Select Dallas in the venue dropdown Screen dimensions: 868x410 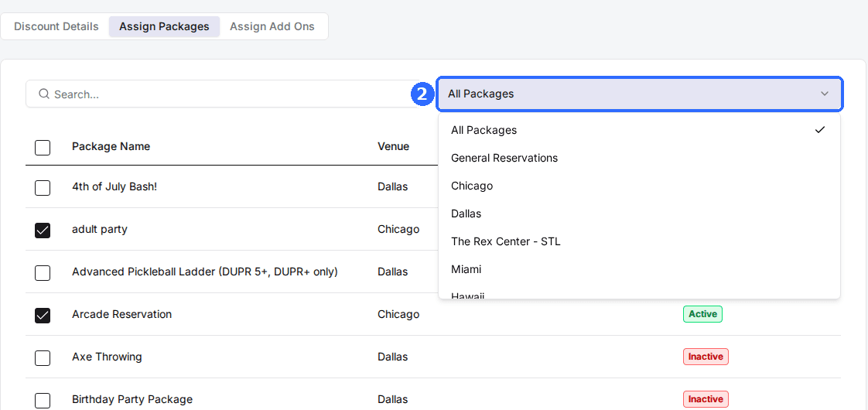(639, 214)
